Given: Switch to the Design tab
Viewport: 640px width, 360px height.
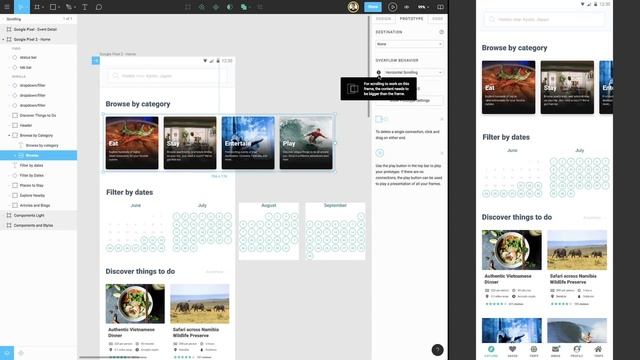Looking at the screenshot, I should [x=383, y=19].
